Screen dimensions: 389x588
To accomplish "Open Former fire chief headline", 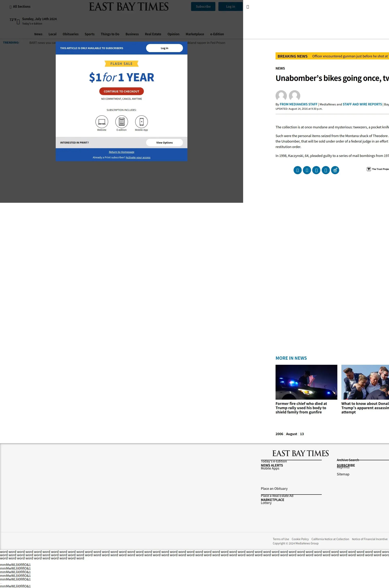I will pyautogui.click(x=301, y=408).
